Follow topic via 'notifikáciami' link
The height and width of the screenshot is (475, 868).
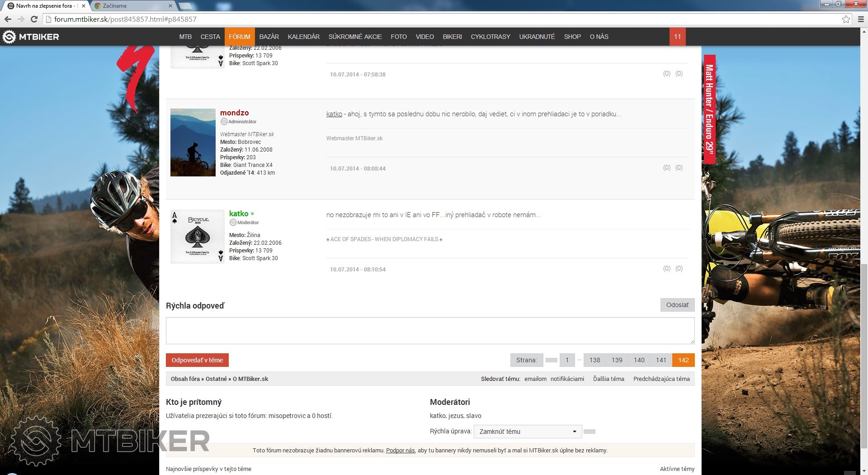coord(567,379)
